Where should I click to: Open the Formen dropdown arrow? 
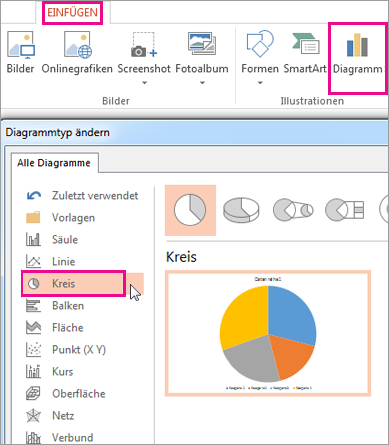(x=260, y=83)
